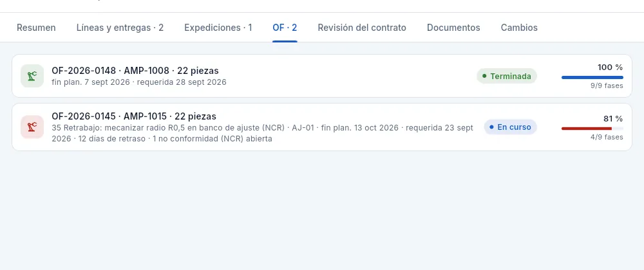Switch to Líneas y entregas tab
Image resolution: width=644 pixels, height=270 pixels.
pos(120,28)
